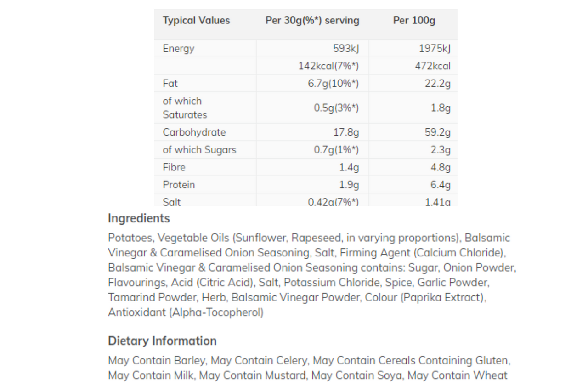Click the Typical Values column header
This screenshot has height=392, width=588.
point(196,21)
